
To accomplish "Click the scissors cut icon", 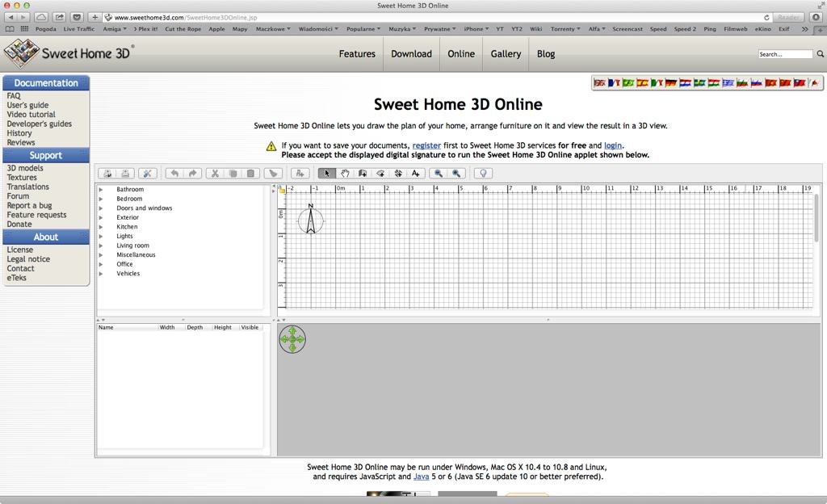I will [x=215, y=174].
